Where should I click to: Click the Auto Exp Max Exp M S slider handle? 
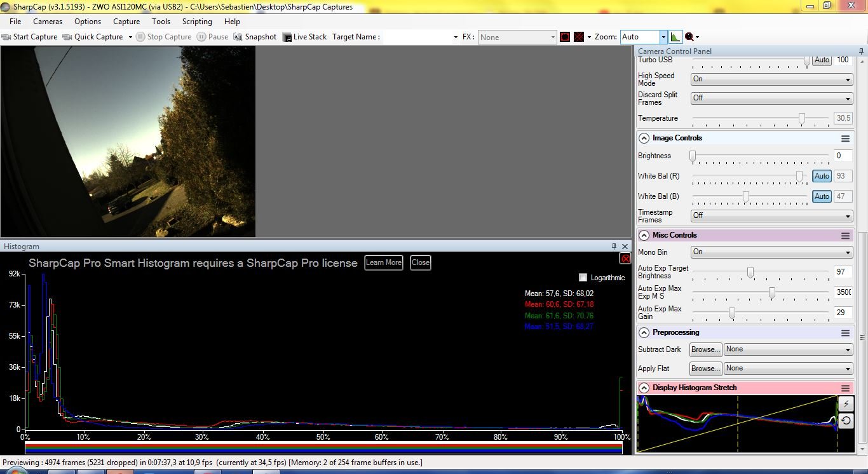click(x=772, y=292)
